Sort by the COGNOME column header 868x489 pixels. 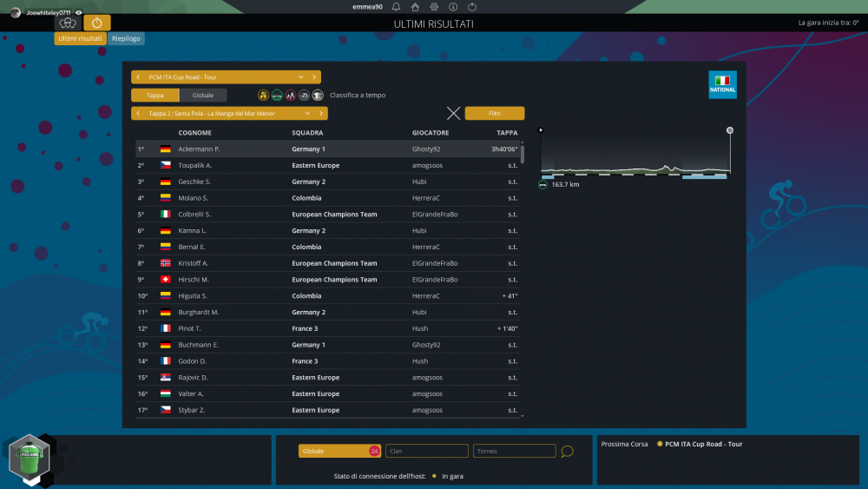coord(194,133)
